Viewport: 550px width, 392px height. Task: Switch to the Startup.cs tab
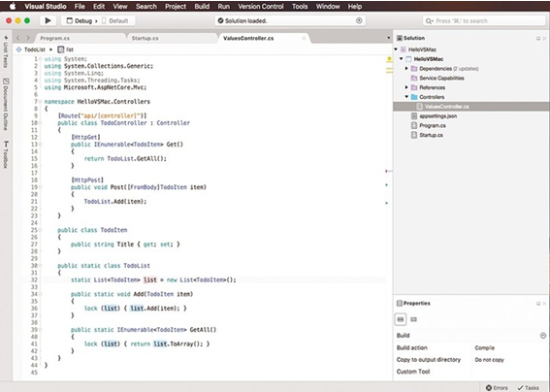(145, 38)
